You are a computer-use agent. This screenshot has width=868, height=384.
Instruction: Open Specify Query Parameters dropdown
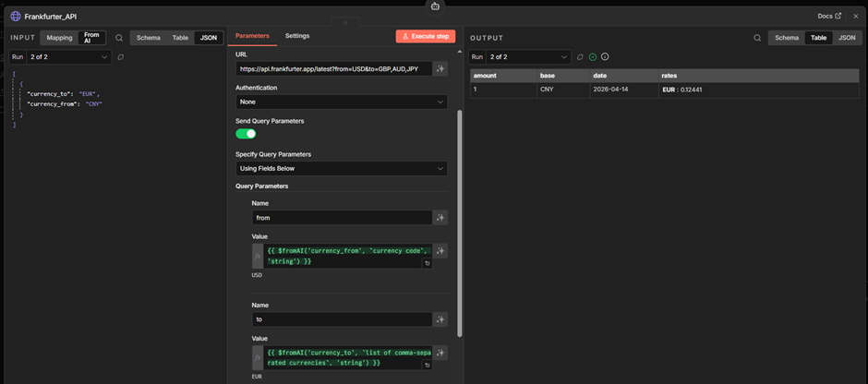[342, 168]
